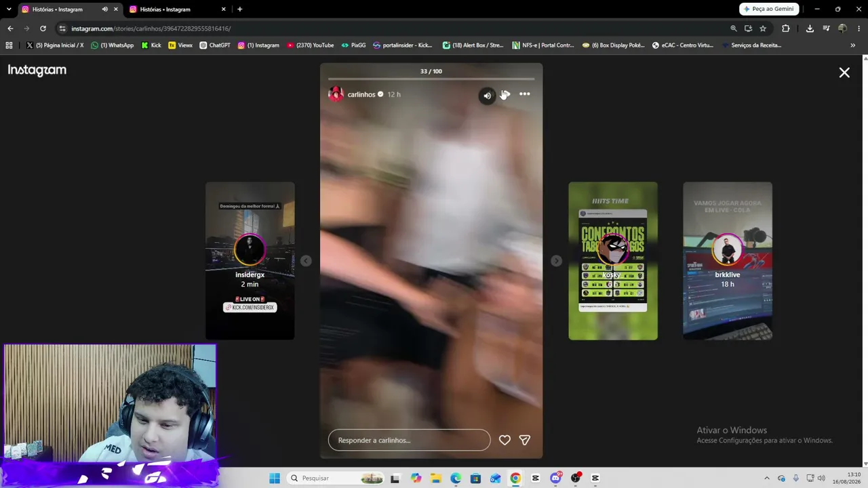
Task: Open the NFS-e | Portal Contr... bookmark
Action: 543,45
